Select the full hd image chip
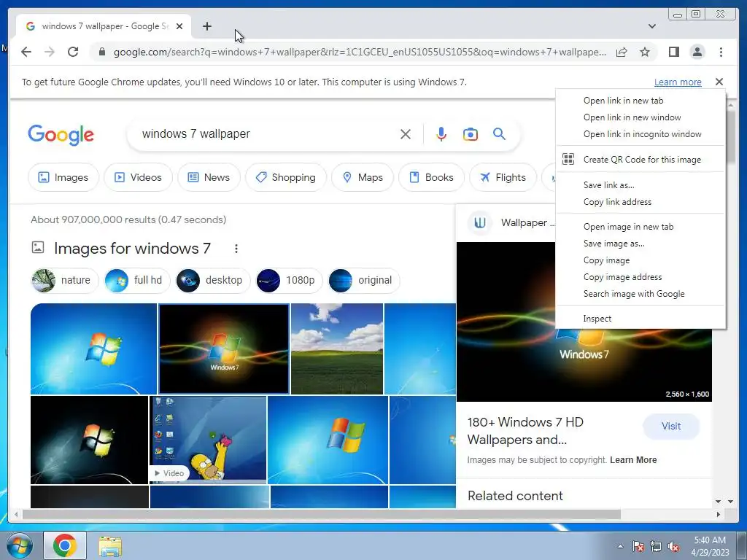Image resolution: width=747 pixels, height=560 pixels. (137, 281)
